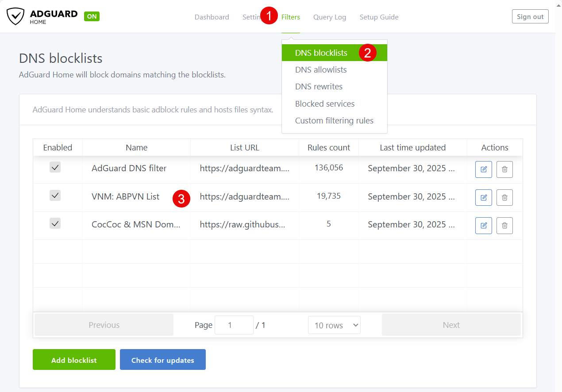Image resolution: width=562 pixels, height=392 pixels.
Task: Toggle the CocCoc & MSN list checkbox
Action: [x=55, y=223]
